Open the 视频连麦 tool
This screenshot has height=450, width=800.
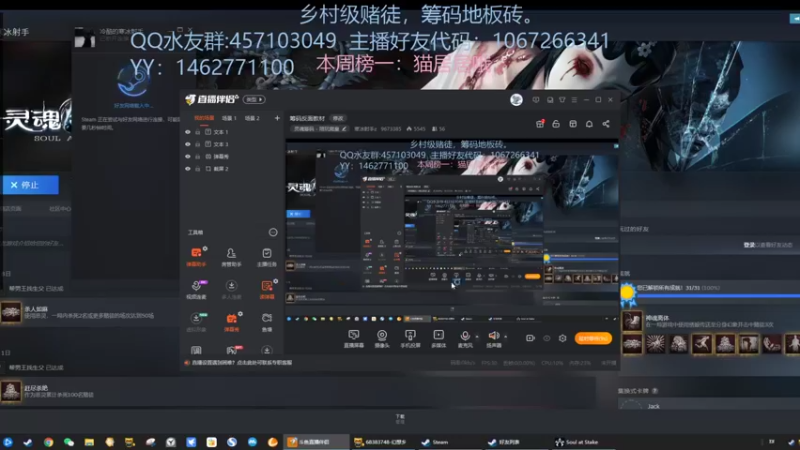(x=196, y=289)
